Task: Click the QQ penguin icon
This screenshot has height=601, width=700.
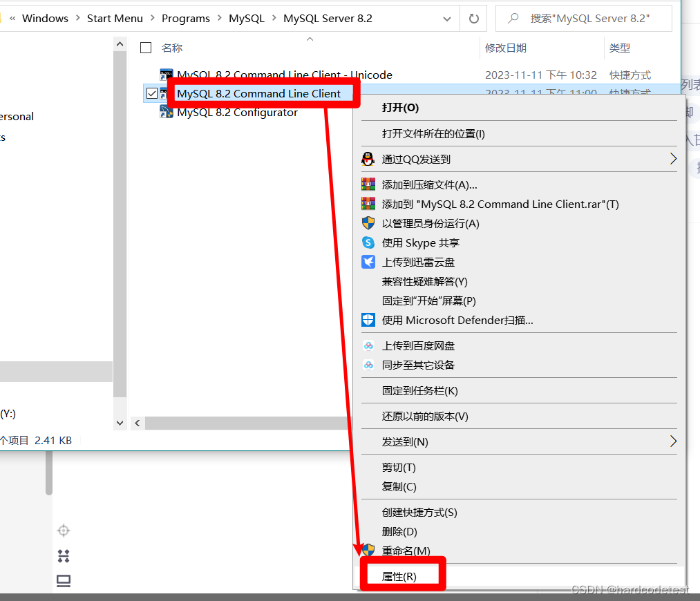Action: (368, 159)
